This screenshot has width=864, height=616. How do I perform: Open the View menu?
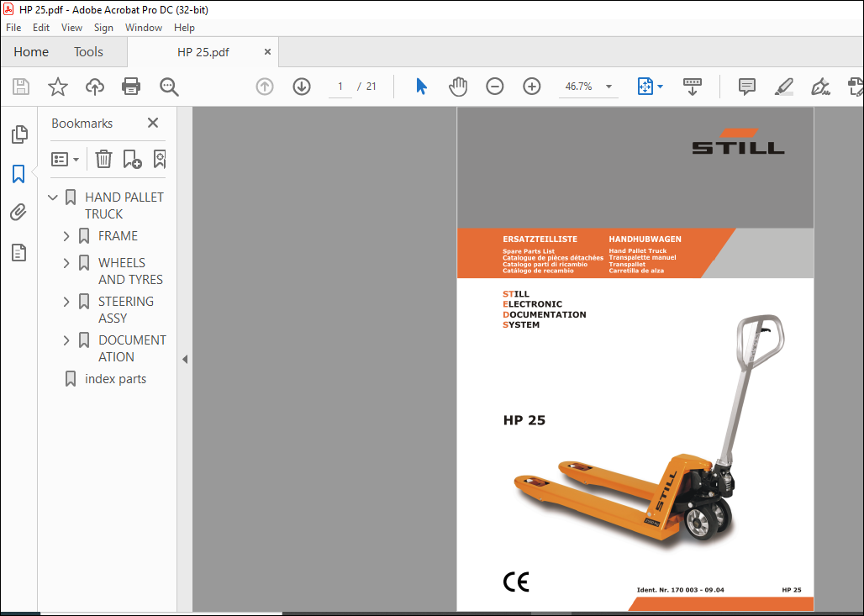[71, 28]
